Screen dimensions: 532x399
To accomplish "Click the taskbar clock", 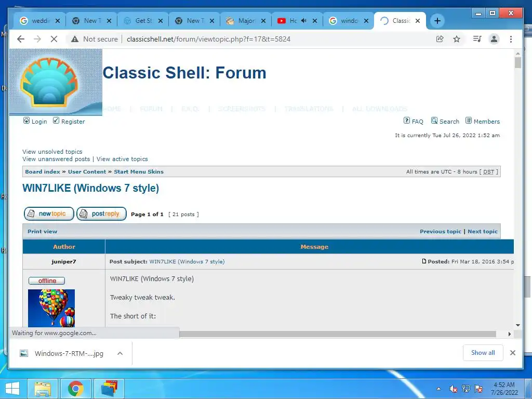I will point(504,389).
